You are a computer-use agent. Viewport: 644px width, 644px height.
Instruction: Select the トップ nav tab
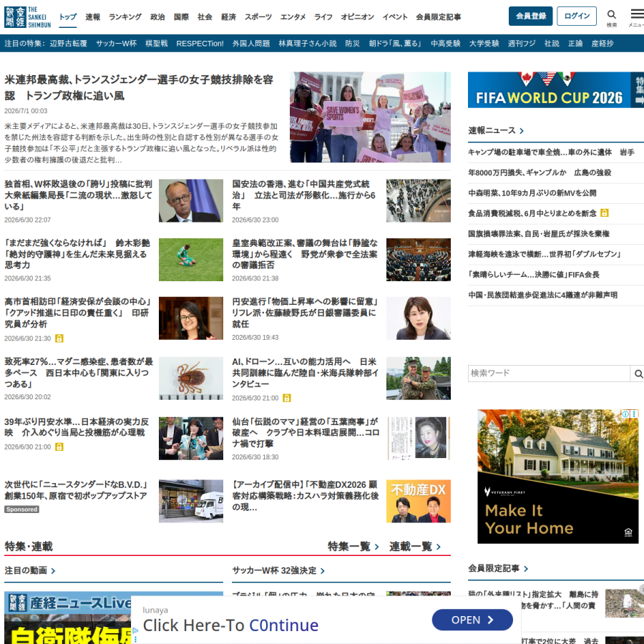click(68, 17)
